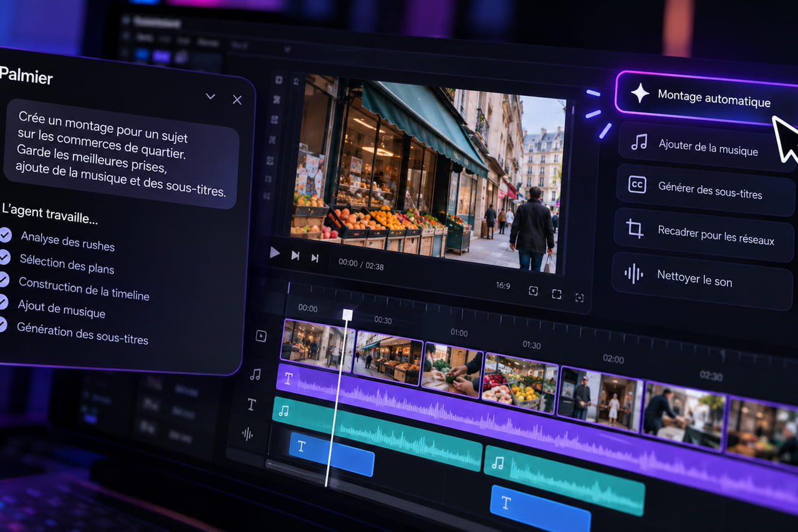
Task: Select the waveform track icon left of the timeline
Action: point(248,434)
